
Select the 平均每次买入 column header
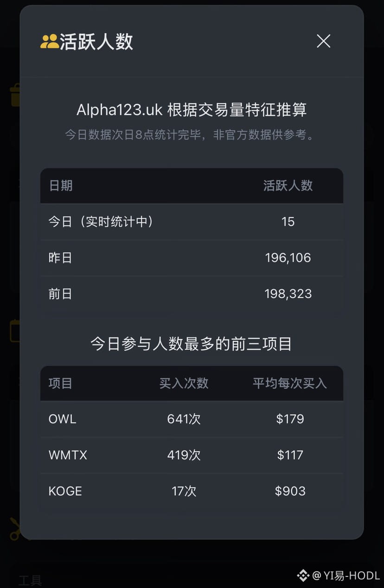289,383
